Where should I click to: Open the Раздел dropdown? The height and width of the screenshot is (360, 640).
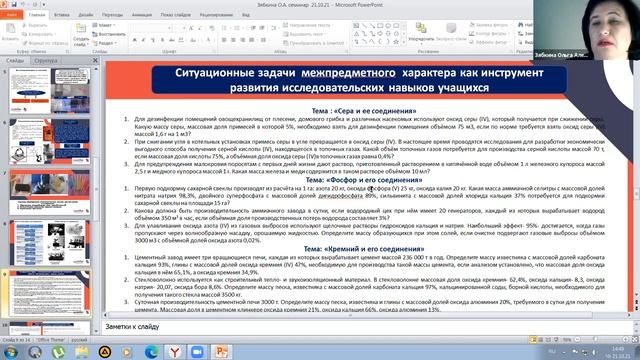tap(104, 43)
